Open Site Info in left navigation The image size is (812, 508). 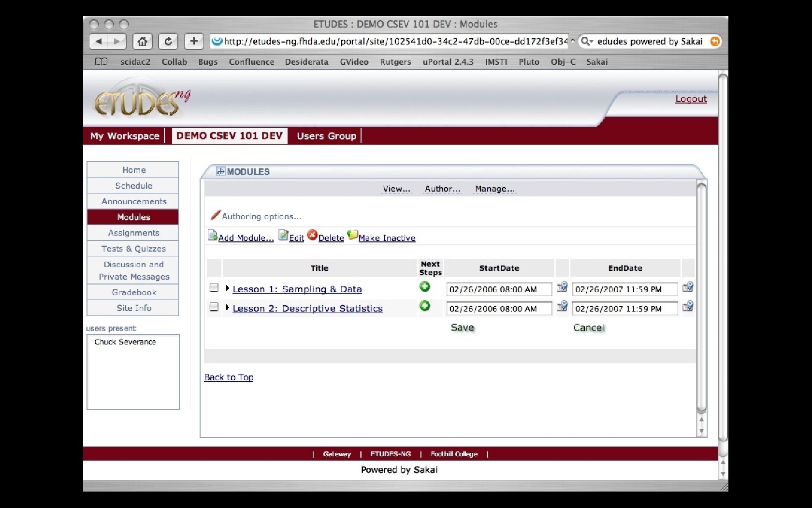point(133,308)
